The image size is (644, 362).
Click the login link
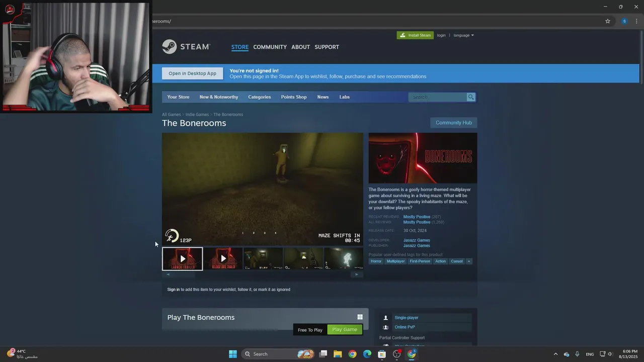441,35
